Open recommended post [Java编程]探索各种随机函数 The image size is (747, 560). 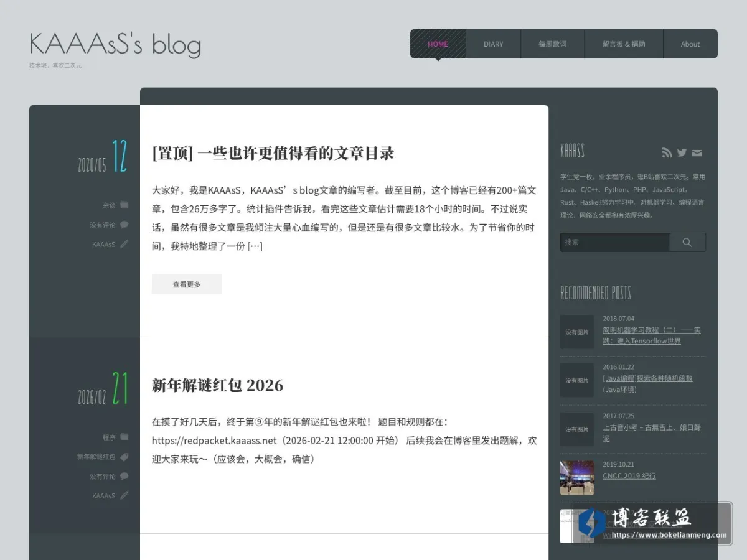coord(647,384)
